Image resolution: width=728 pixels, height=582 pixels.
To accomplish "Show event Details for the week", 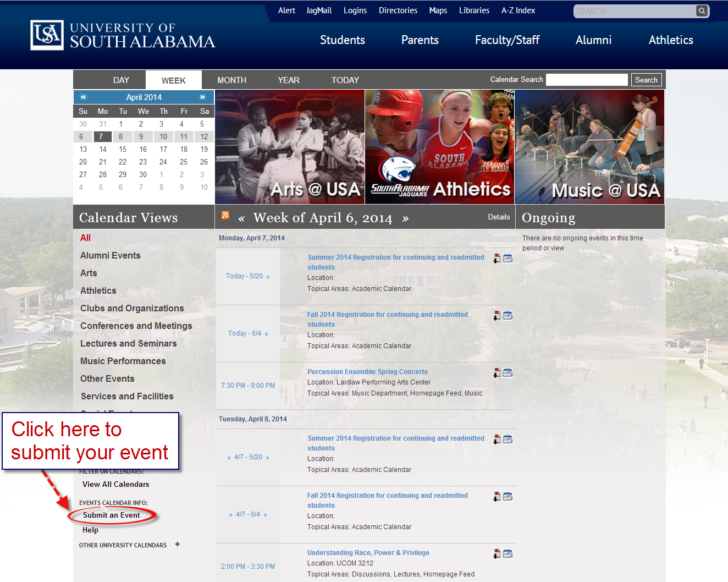I will coord(499,217).
